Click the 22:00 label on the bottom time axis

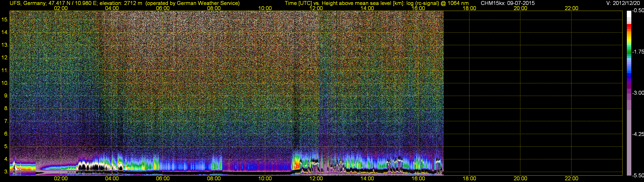click(x=571, y=179)
